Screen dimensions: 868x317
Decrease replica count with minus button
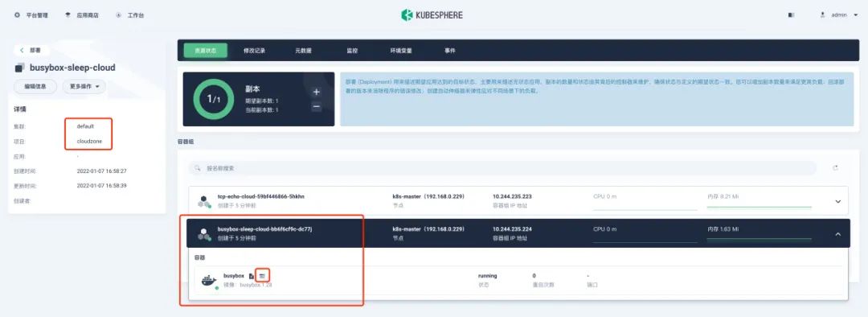click(x=317, y=106)
